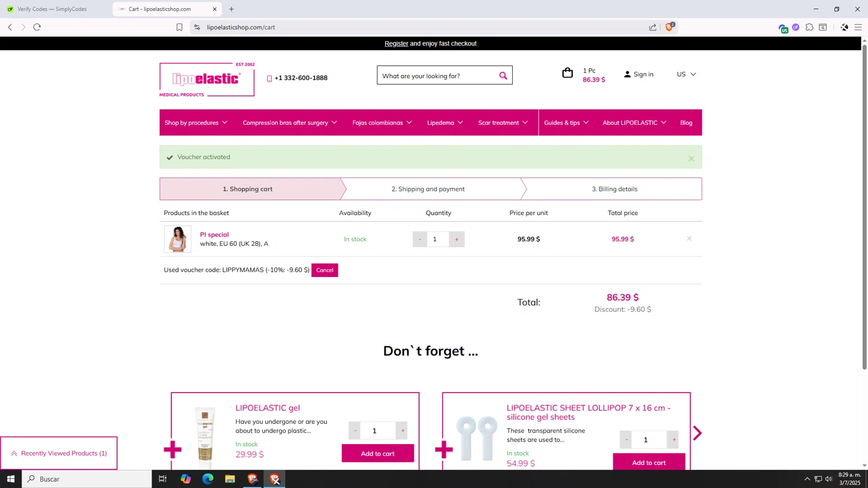Go to Billing details step
The image size is (868, 488).
(x=615, y=189)
